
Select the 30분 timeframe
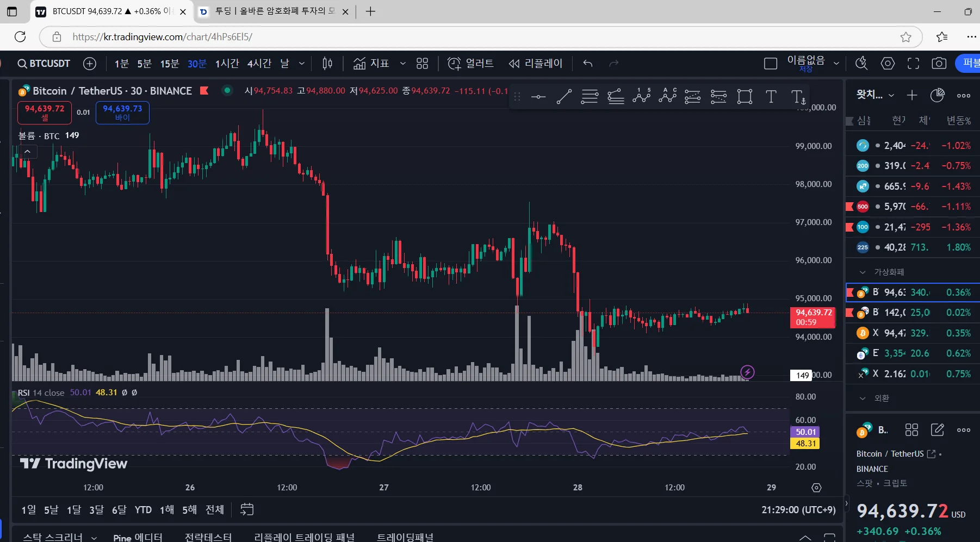point(197,64)
